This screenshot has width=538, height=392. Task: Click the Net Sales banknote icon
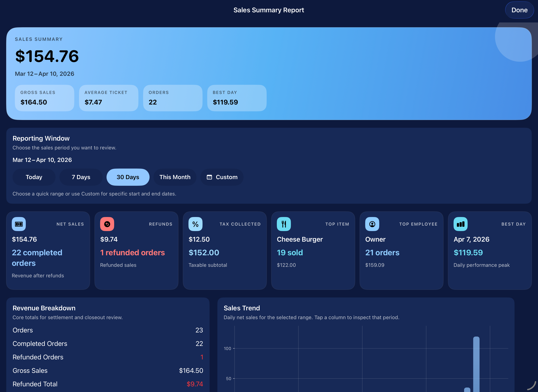click(19, 224)
